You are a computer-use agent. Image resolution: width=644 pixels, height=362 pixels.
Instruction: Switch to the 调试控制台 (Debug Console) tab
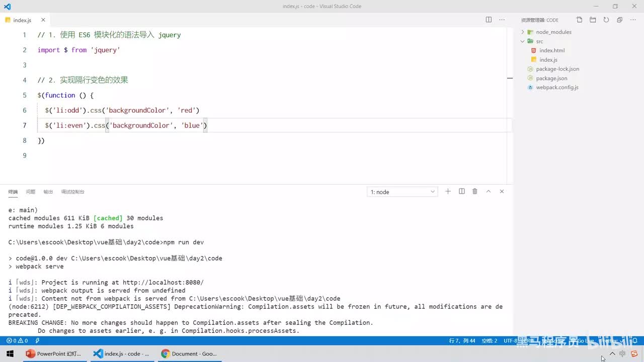(x=72, y=192)
